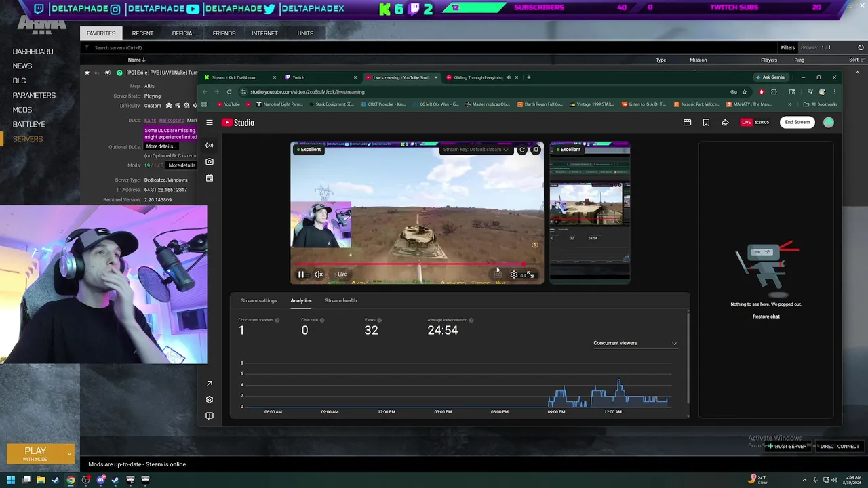Open Chrome from Windows taskbar

coord(71,480)
